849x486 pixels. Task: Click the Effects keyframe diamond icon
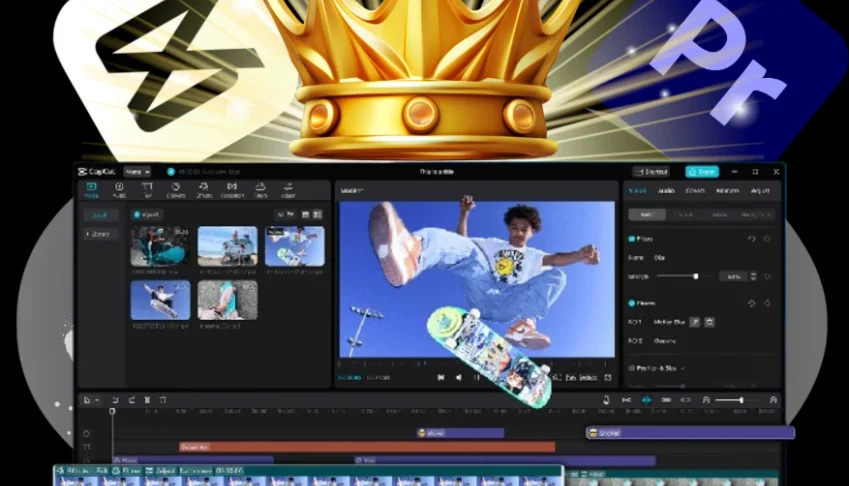[767, 304]
